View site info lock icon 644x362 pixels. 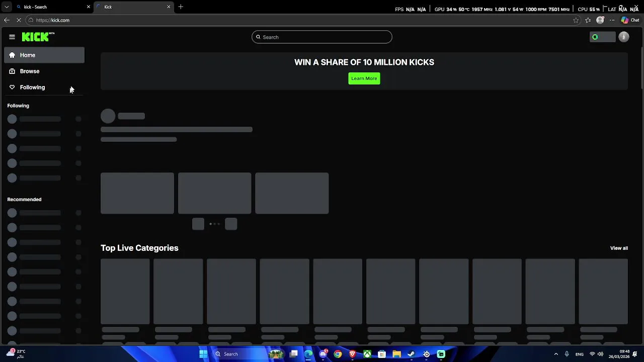coord(31,20)
